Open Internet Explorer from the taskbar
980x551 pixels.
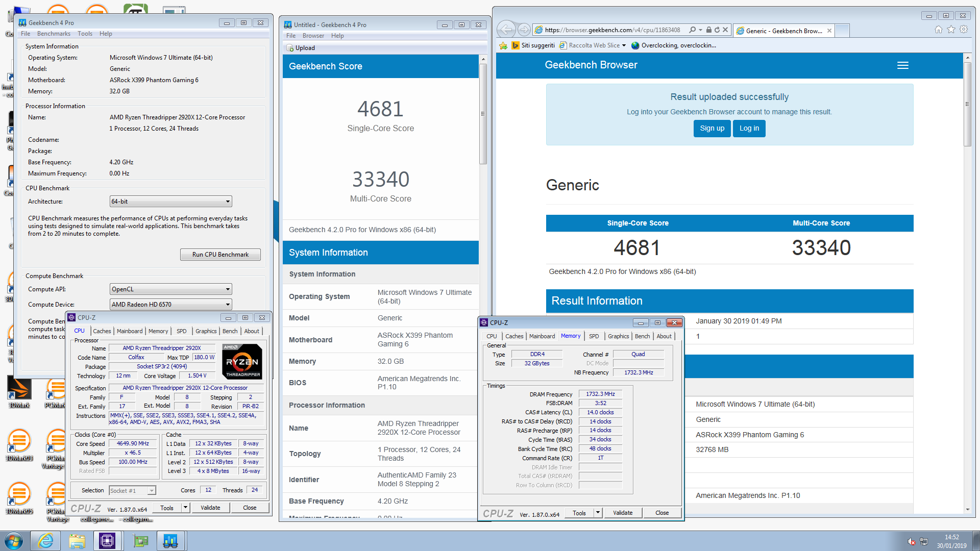(x=46, y=541)
